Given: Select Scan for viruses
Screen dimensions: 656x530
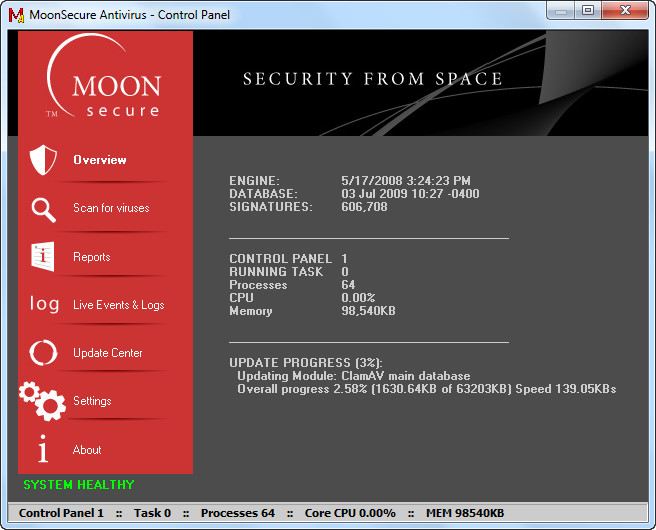Looking at the screenshot, I should click(x=111, y=208).
